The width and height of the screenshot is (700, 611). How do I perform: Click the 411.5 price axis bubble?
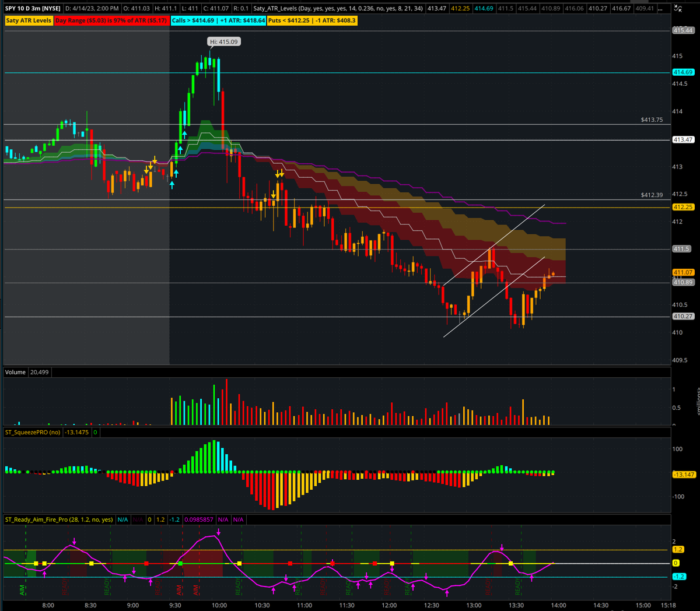[681, 249]
